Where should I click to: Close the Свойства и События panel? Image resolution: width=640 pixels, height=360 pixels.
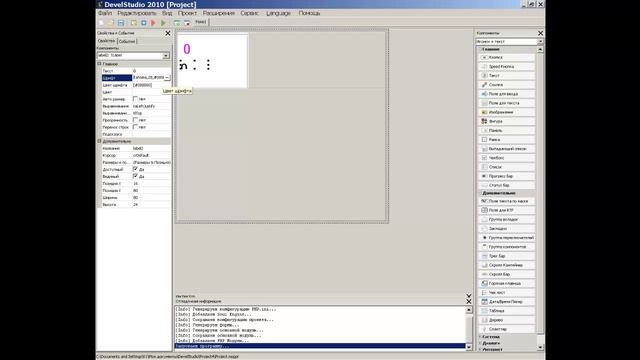click(x=168, y=33)
